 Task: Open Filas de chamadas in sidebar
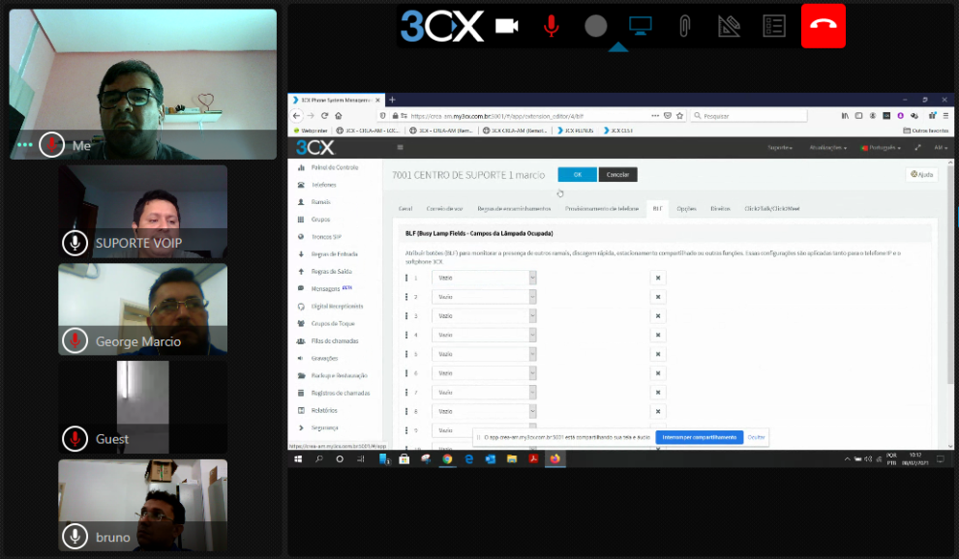point(335,341)
